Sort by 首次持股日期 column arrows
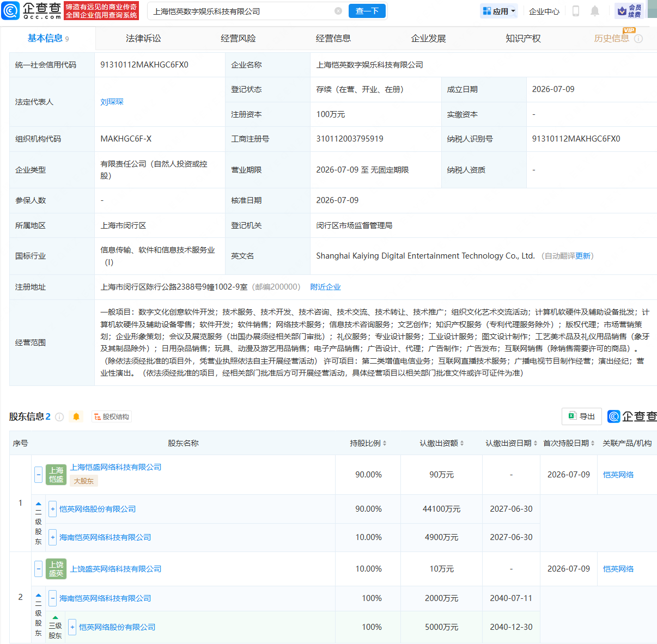The height and width of the screenshot is (644, 657). (x=593, y=444)
